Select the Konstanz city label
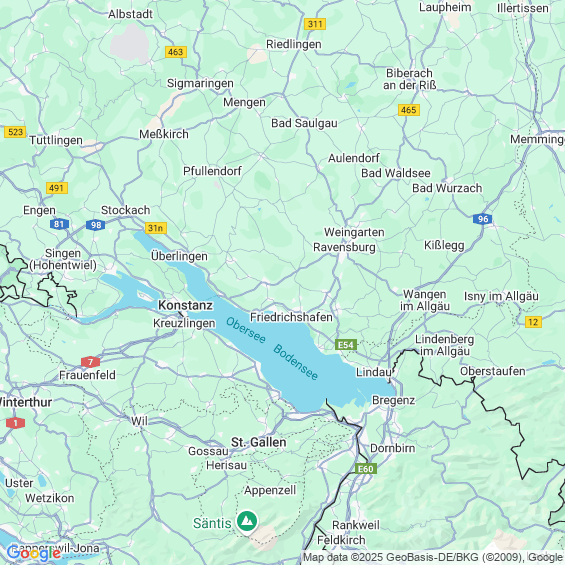 pyautogui.click(x=186, y=305)
